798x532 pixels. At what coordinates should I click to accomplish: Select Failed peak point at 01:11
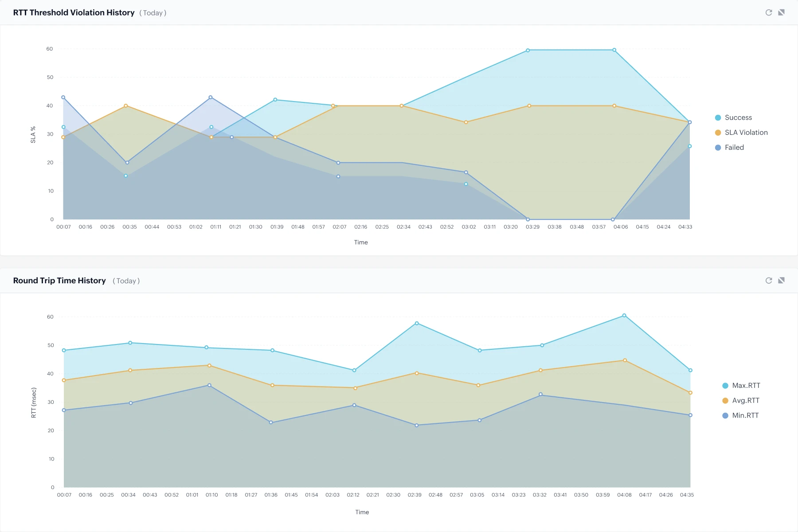tap(211, 98)
